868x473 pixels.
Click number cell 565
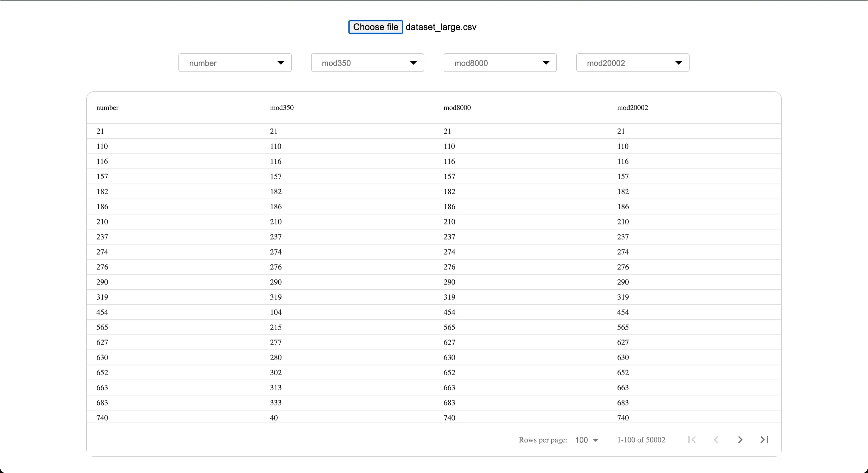click(x=102, y=327)
